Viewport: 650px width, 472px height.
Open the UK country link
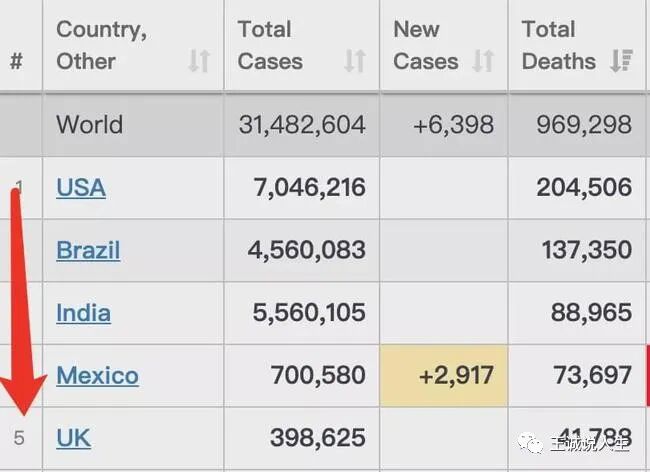coord(73,438)
